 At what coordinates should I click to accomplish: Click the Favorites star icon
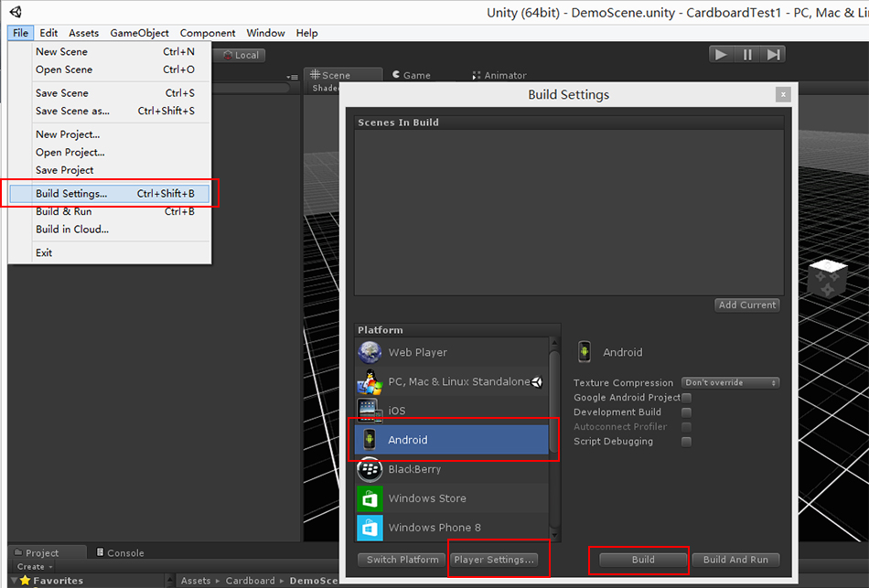point(25,581)
